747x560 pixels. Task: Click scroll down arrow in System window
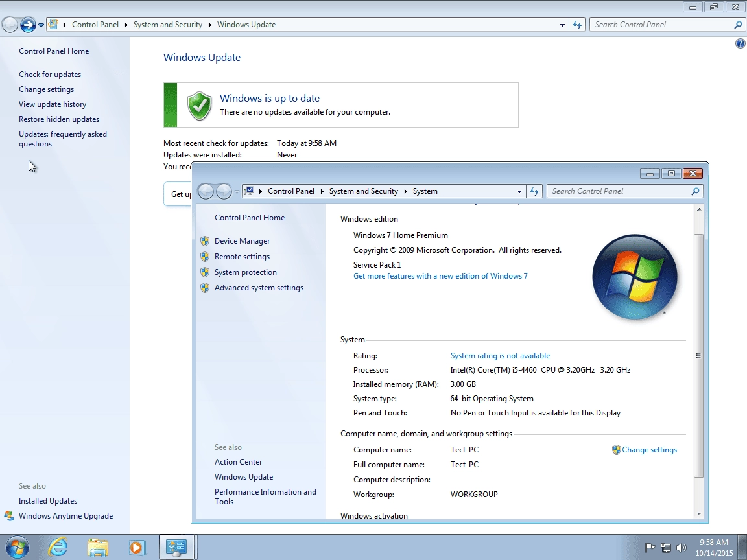pyautogui.click(x=699, y=514)
